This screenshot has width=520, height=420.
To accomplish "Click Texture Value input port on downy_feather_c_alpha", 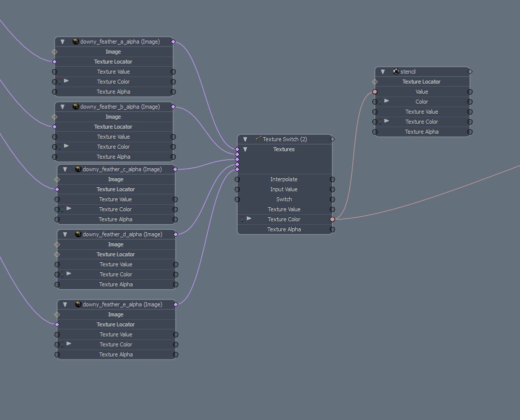I will [x=57, y=199].
